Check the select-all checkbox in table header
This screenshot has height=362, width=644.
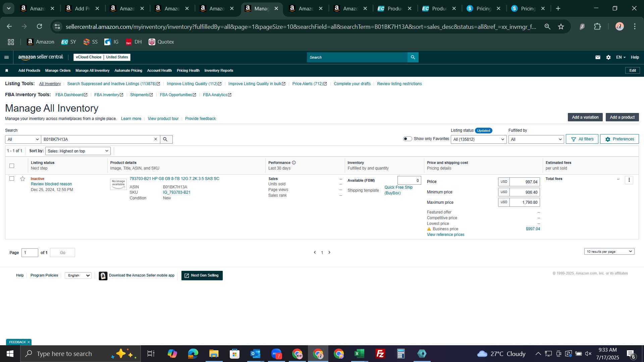(x=12, y=166)
